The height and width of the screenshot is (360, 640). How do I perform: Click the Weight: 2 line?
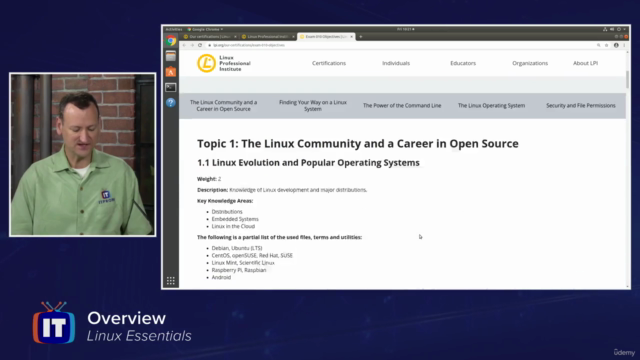coord(209,179)
